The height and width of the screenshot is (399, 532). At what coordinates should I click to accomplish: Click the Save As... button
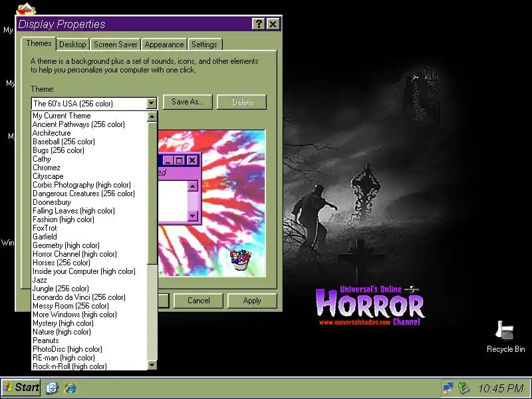pyautogui.click(x=188, y=102)
